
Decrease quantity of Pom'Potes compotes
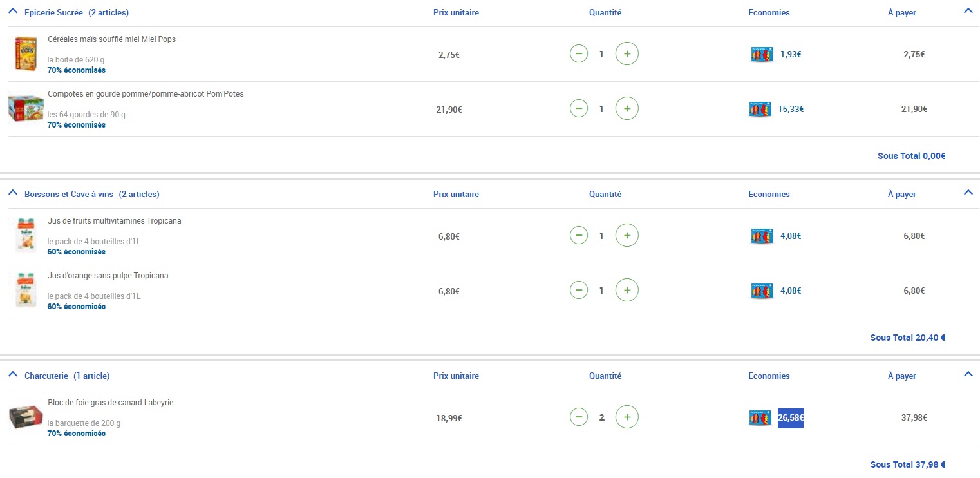coord(579,109)
